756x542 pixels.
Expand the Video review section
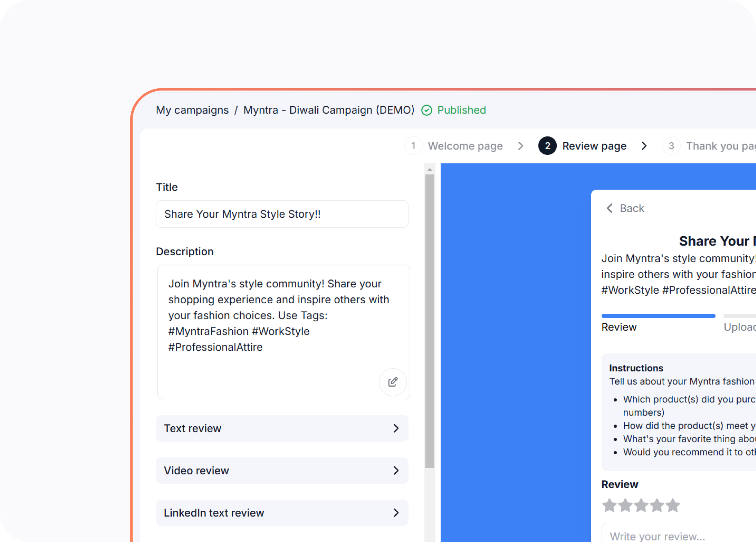pos(282,471)
